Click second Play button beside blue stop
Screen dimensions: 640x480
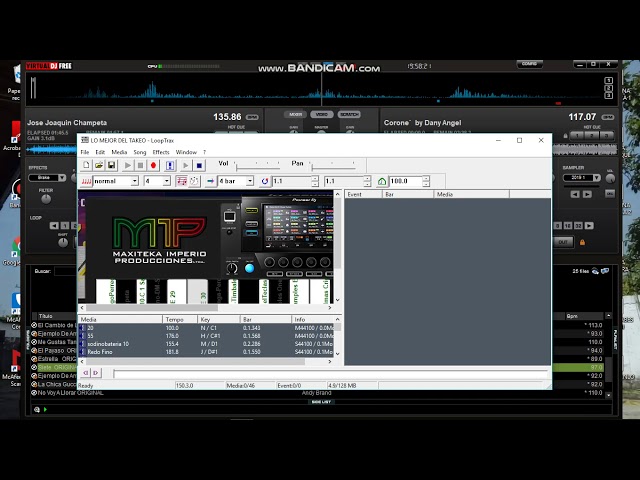186,165
